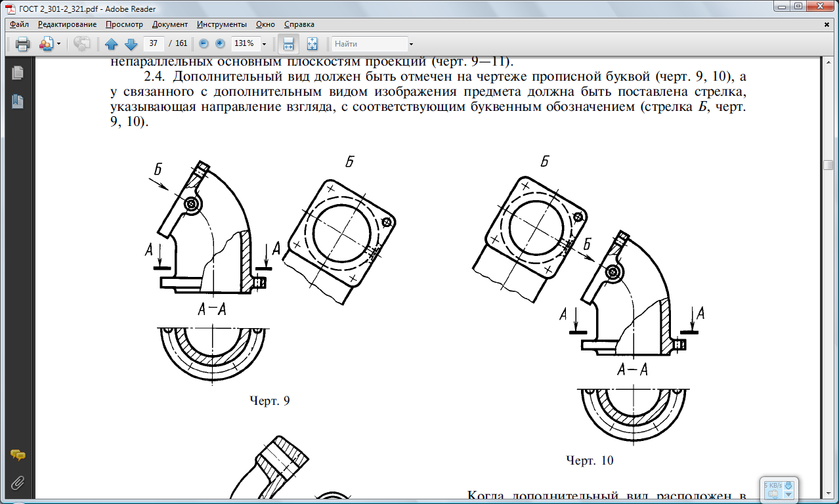Open the Attachments paperclip panel
The width and height of the screenshot is (839, 504).
pos(17,484)
